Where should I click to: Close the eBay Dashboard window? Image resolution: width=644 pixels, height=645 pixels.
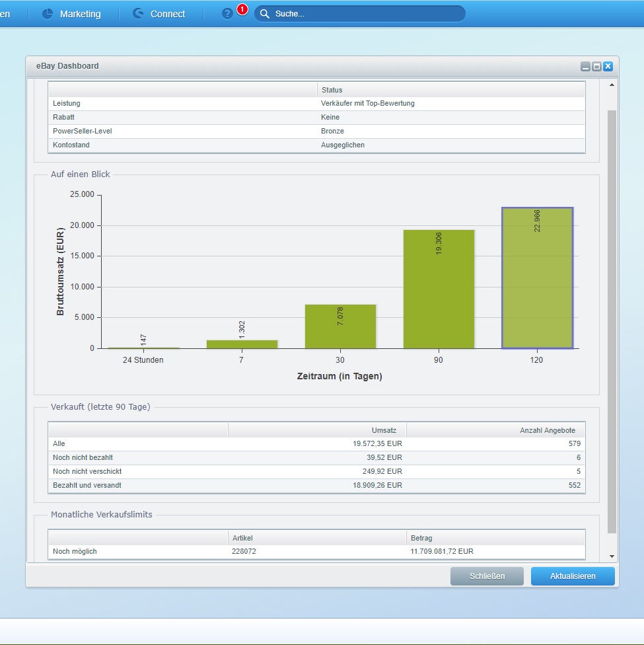608,66
